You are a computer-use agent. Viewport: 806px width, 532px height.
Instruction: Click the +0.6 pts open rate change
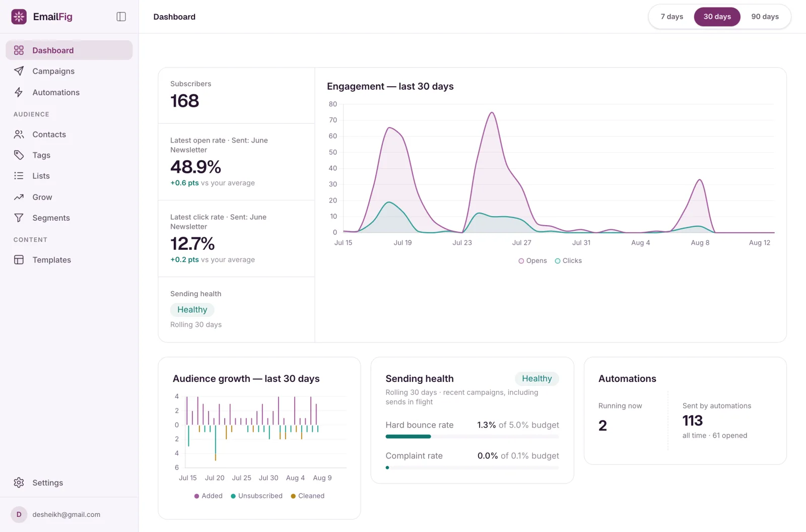184,183
